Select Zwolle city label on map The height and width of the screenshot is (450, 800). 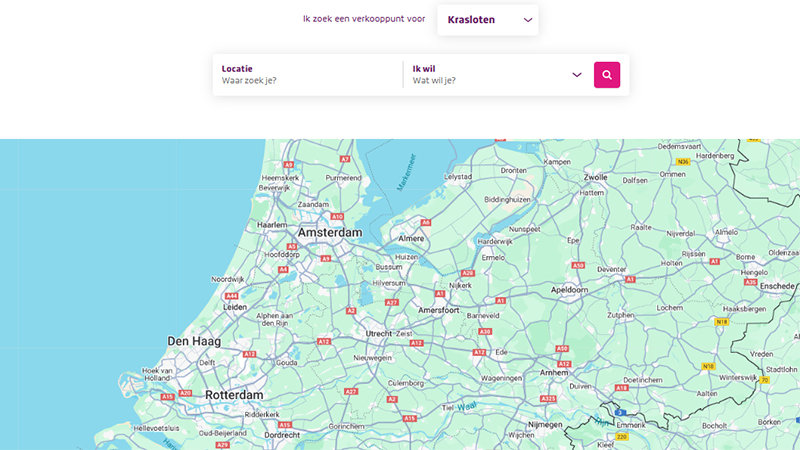(x=595, y=177)
